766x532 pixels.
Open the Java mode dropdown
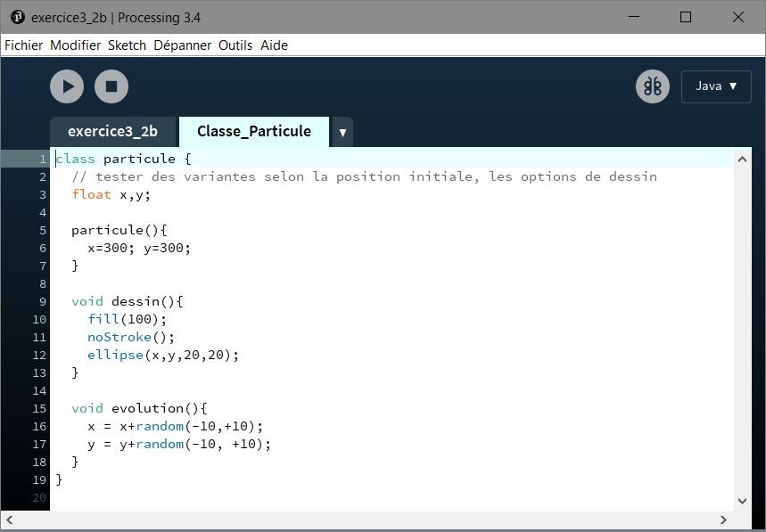(x=716, y=86)
